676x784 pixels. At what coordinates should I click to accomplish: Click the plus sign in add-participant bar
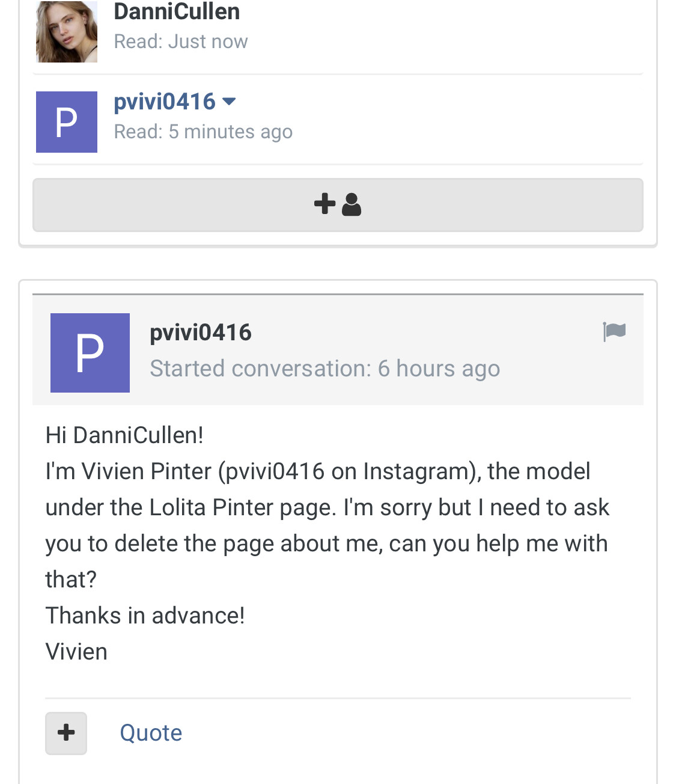tap(324, 204)
